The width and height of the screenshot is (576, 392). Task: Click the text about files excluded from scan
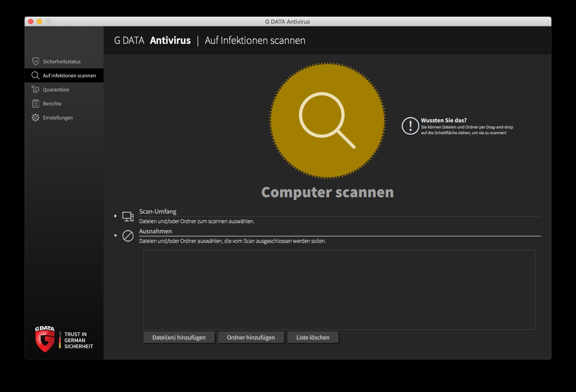[x=233, y=241]
